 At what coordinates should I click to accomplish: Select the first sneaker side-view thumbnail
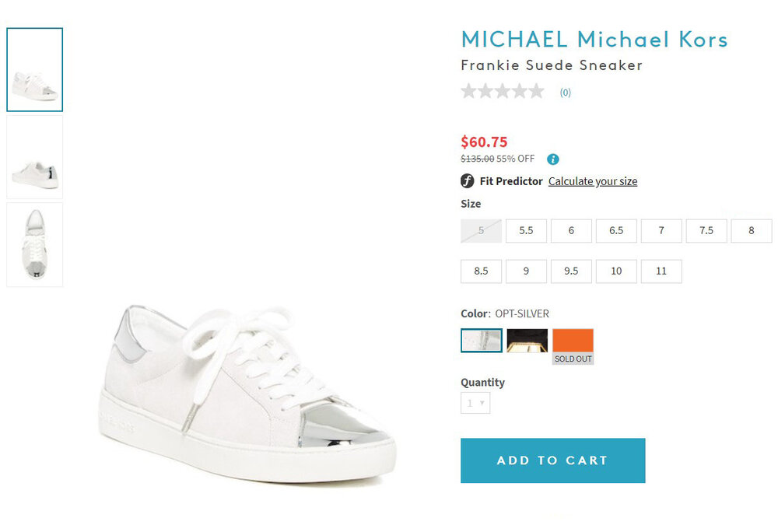click(x=35, y=70)
